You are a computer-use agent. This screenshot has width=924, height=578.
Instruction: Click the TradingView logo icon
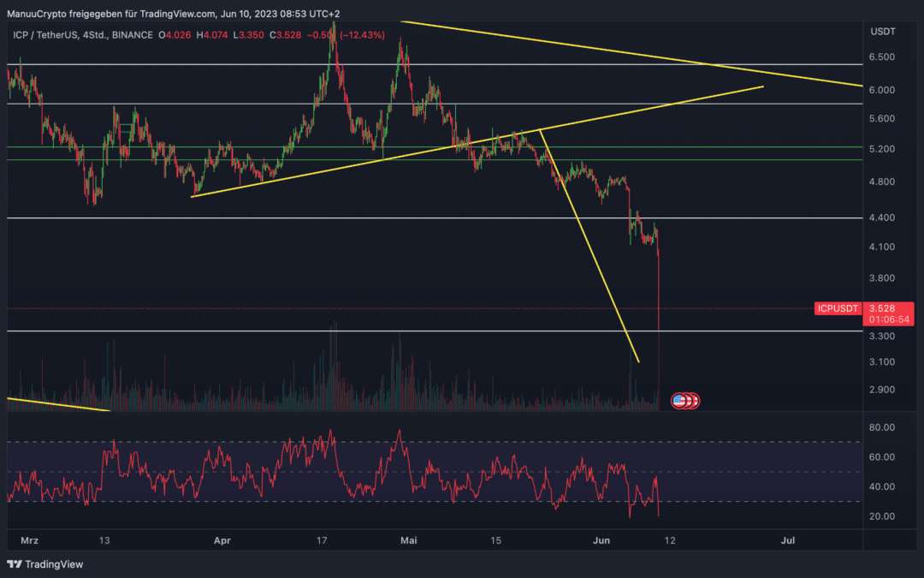coord(15,564)
